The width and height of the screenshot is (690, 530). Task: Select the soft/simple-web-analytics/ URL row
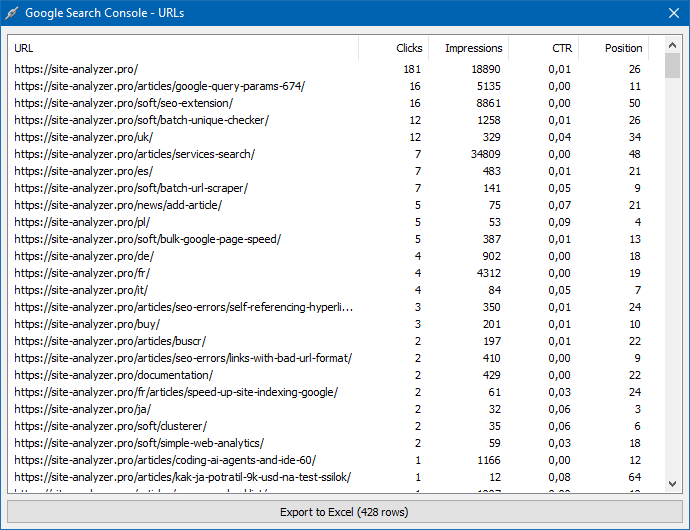point(327,443)
